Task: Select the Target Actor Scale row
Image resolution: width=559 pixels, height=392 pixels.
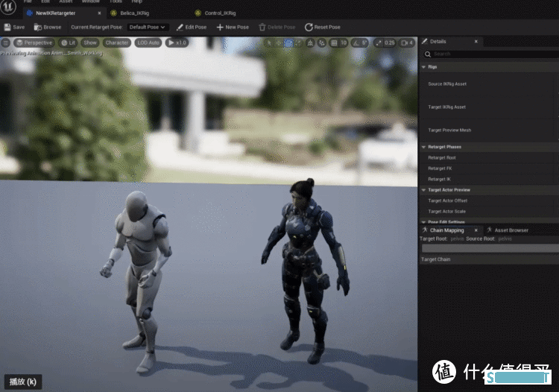Action: pyautogui.click(x=489, y=212)
